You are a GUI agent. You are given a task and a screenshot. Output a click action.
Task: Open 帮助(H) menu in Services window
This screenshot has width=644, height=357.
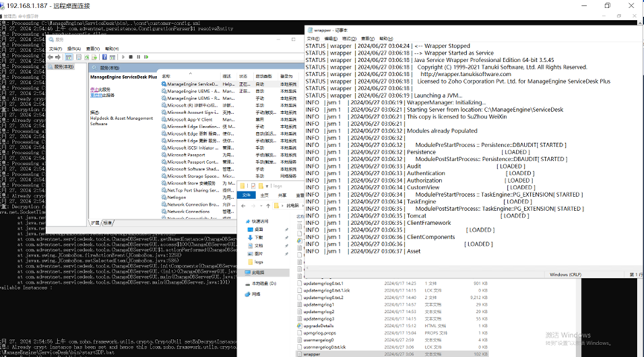tap(112, 48)
